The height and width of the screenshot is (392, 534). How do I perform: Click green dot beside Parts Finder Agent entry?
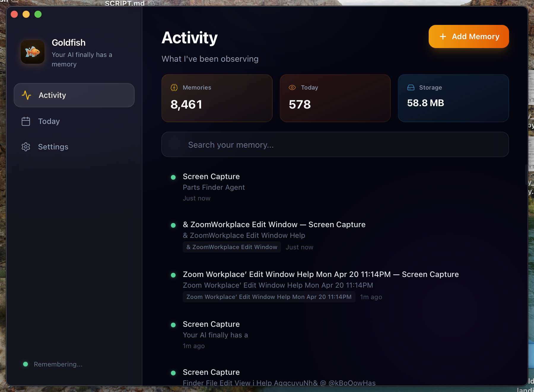173,177
